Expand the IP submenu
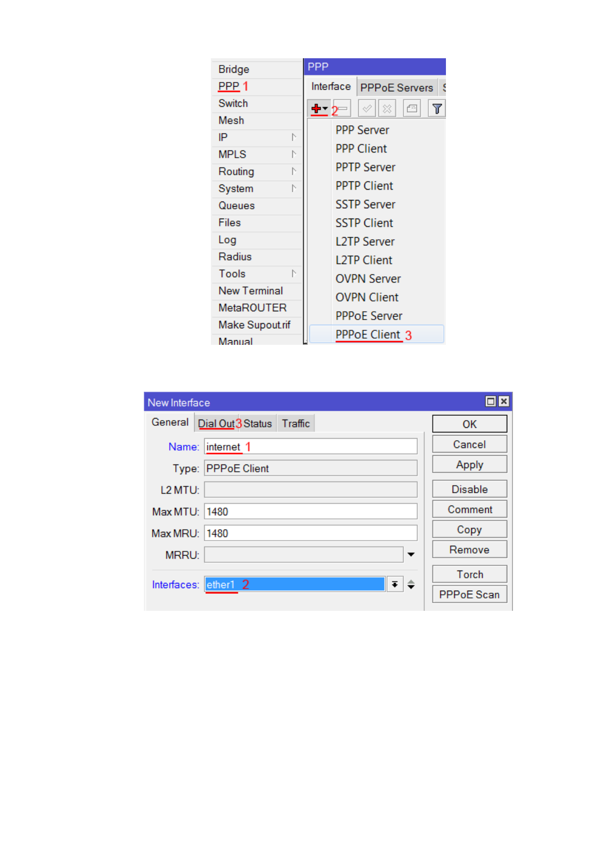The height and width of the screenshot is (868, 614). coord(294,137)
